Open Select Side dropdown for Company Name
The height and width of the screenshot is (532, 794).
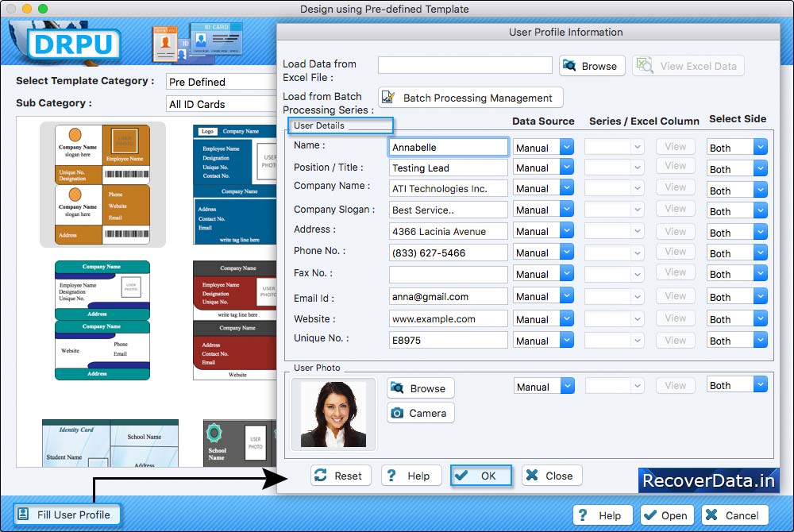tap(737, 191)
